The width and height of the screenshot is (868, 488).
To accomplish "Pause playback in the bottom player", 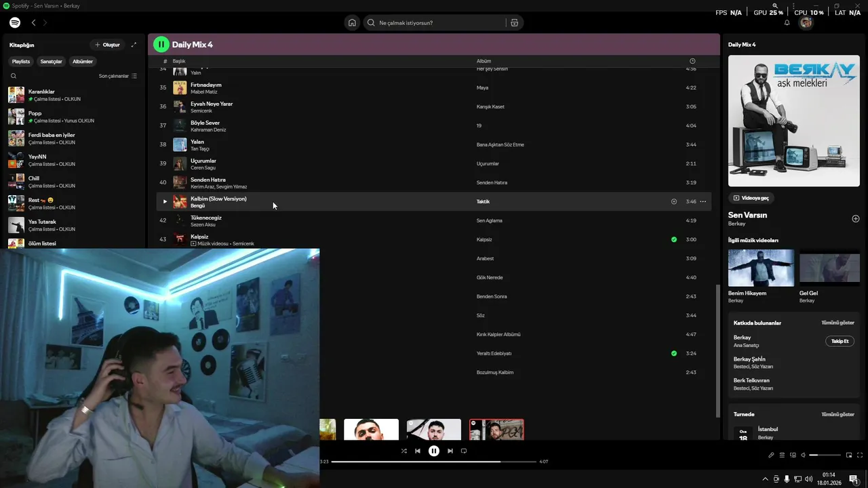I will (434, 451).
